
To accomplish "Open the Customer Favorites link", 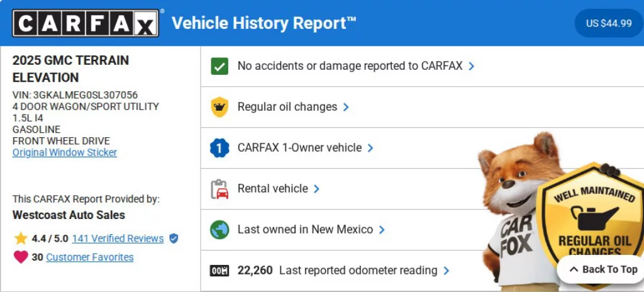I will pyautogui.click(x=90, y=257).
